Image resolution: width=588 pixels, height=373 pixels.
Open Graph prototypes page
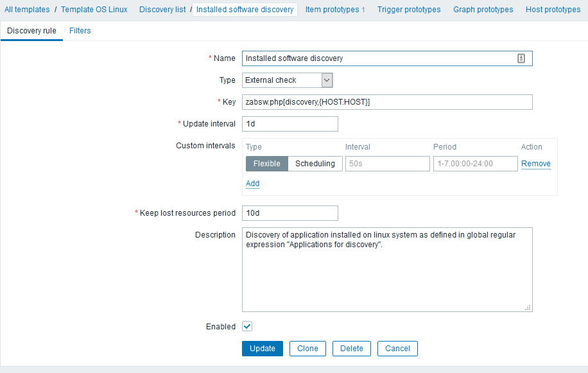point(483,10)
